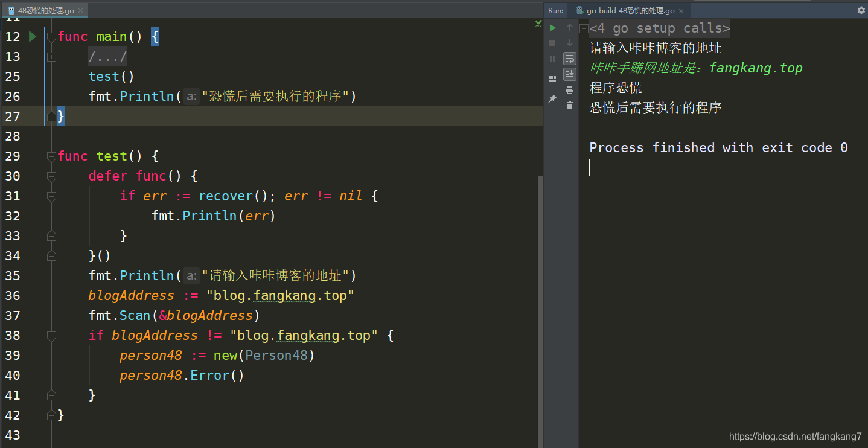Select the go build 48恐慌的处理.go run tab
Screen dimensions: 868x448
coord(630,11)
